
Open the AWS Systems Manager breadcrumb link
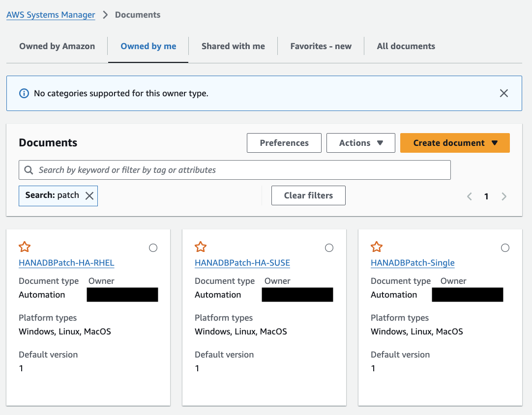point(51,15)
